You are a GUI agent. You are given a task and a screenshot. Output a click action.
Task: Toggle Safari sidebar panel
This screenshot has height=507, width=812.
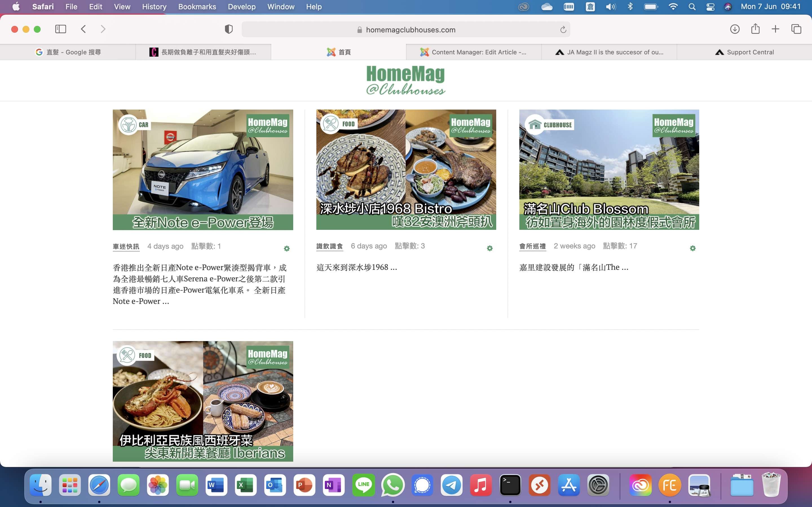[60, 29]
